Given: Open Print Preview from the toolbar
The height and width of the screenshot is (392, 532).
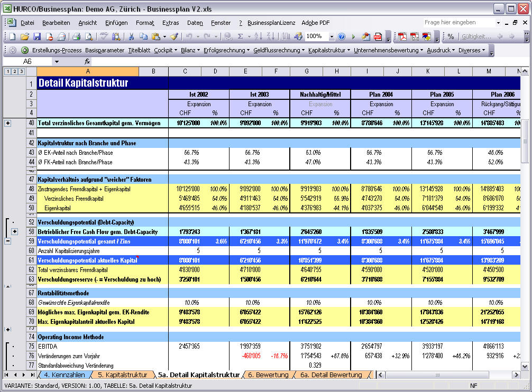Looking at the screenshot, I should pyautogui.click(x=88, y=36).
